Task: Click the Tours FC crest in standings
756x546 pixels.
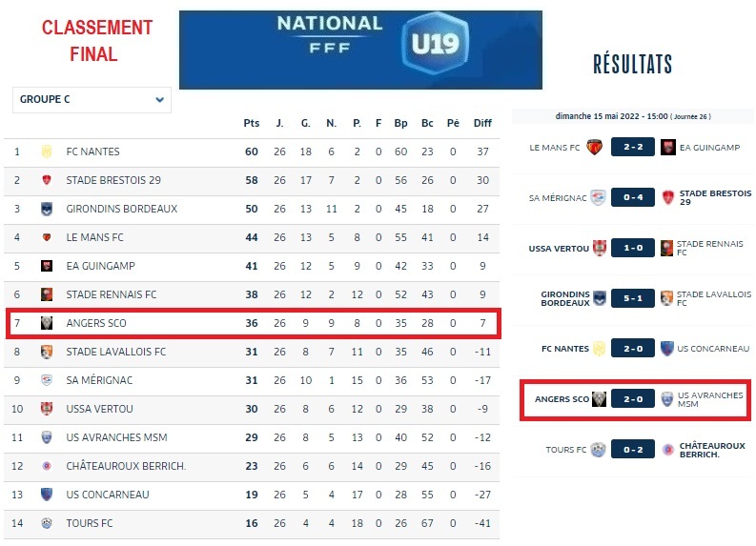Action: point(45,523)
